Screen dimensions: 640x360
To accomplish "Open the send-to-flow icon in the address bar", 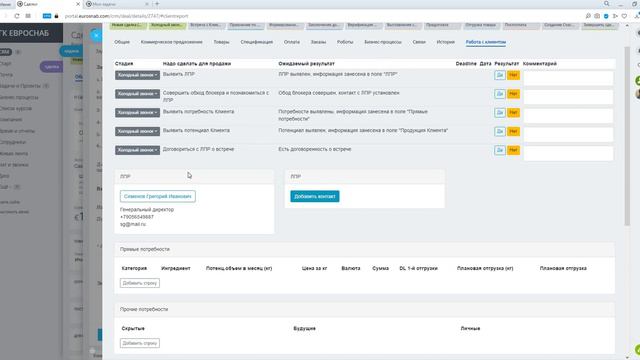I will click(x=615, y=16).
